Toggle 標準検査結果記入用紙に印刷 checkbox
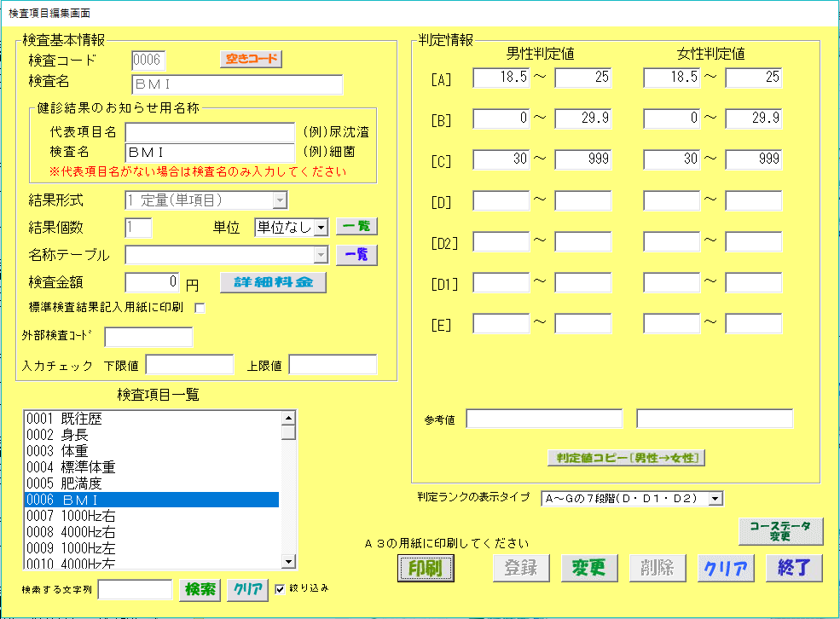Viewport: 840px width, 619px height. click(200, 307)
